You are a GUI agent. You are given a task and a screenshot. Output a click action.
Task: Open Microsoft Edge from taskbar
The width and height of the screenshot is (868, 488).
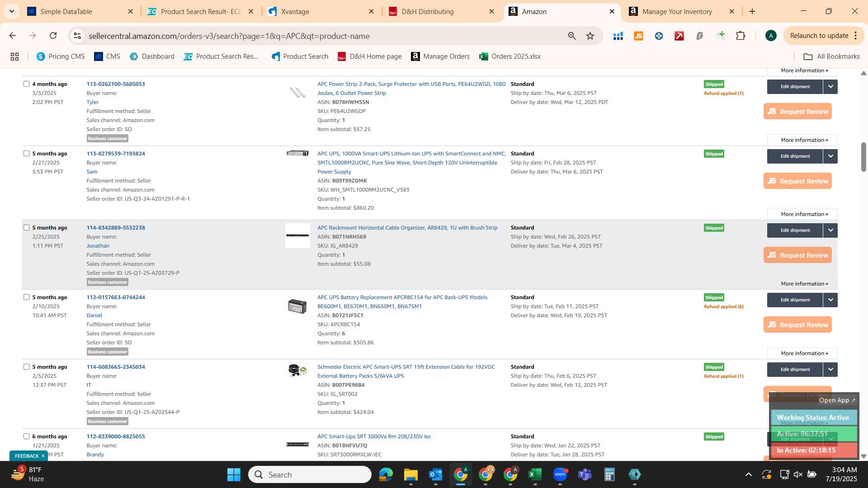point(386,474)
